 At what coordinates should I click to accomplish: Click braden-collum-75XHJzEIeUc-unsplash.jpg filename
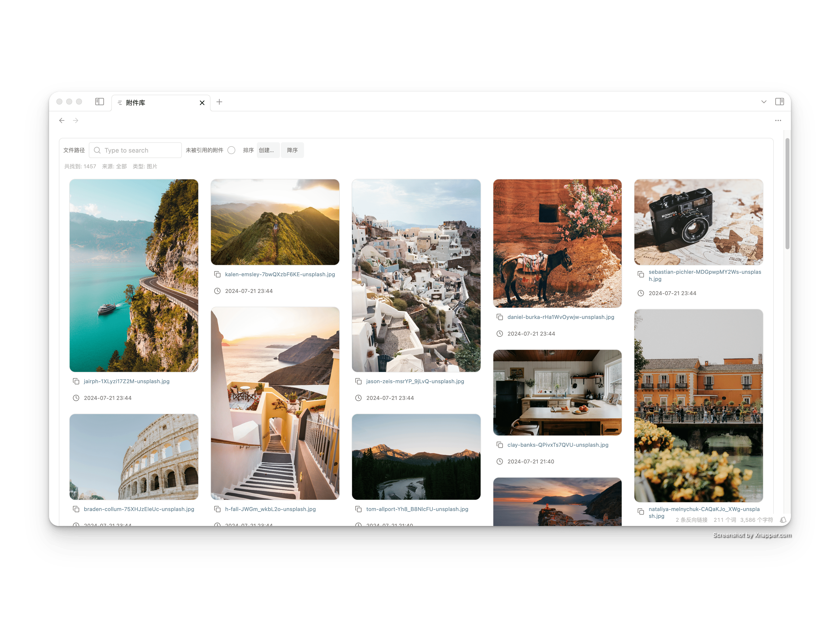[x=139, y=509]
